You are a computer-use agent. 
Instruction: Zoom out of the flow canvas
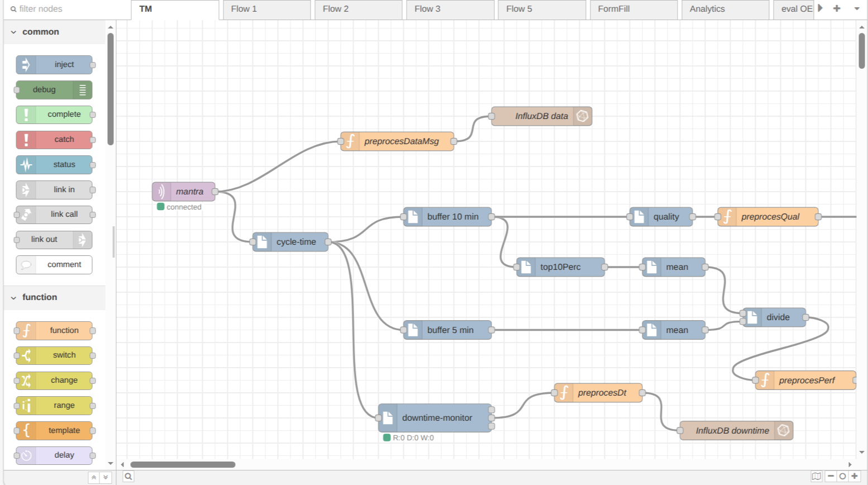831,477
